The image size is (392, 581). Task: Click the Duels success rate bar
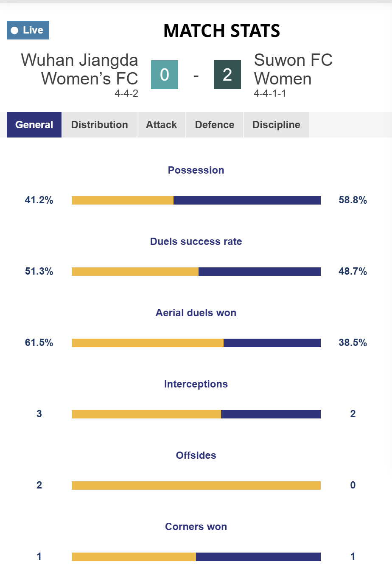[196, 272]
